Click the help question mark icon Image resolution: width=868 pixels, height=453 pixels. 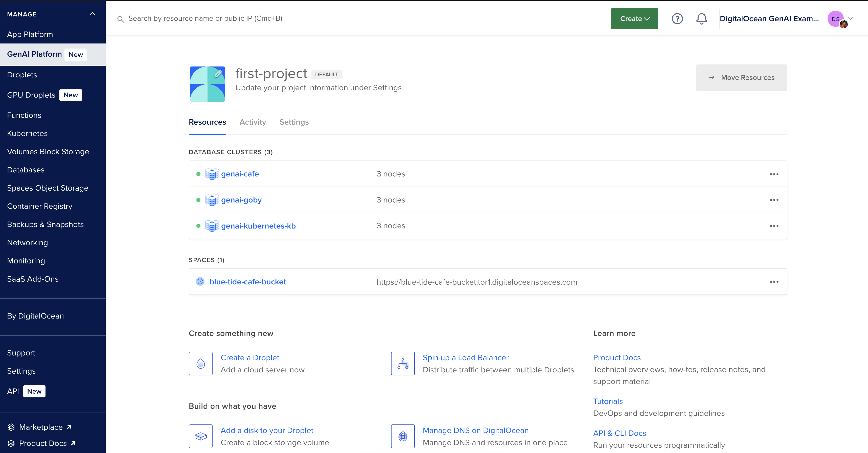click(677, 18)
